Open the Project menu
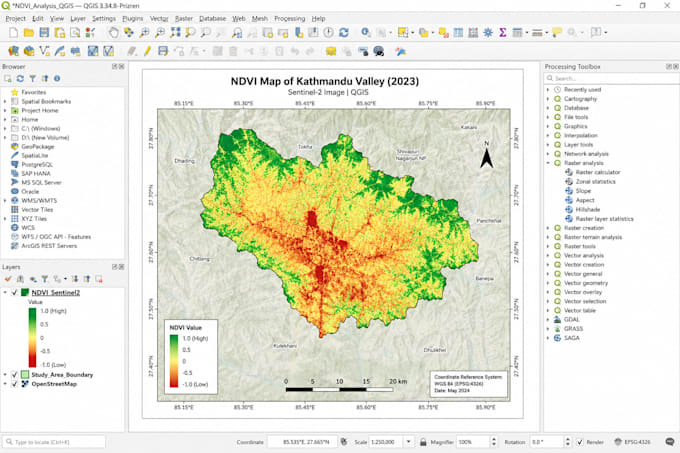This screenshot has width=680, height=453. pyautogui.click(x=16, y=19)
